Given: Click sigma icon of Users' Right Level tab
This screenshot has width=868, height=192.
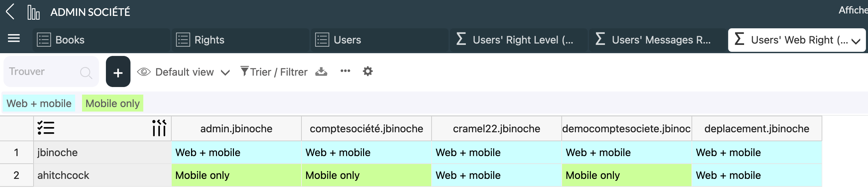Looking at the screenshot, I should click(461, 39).
